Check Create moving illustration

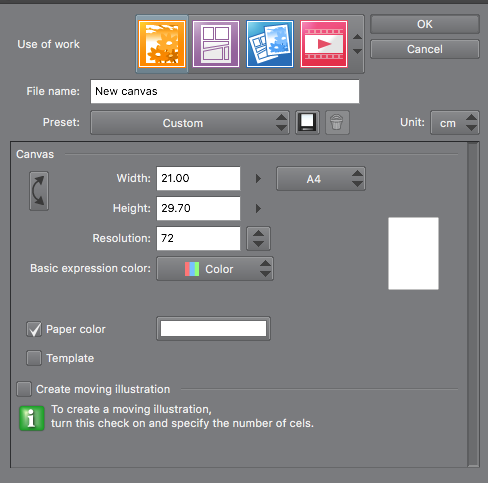coord(24,389)
